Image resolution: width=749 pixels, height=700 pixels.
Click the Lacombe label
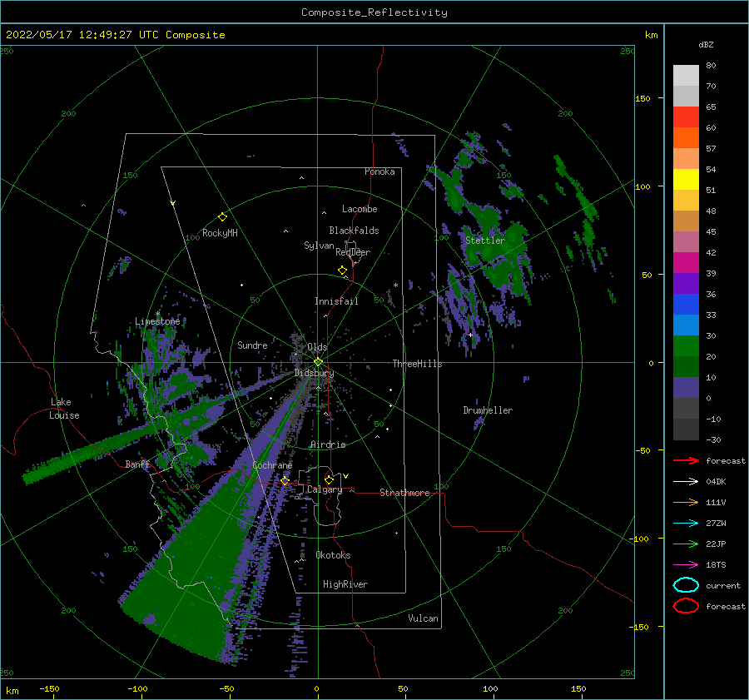click(x=360, y=209)
